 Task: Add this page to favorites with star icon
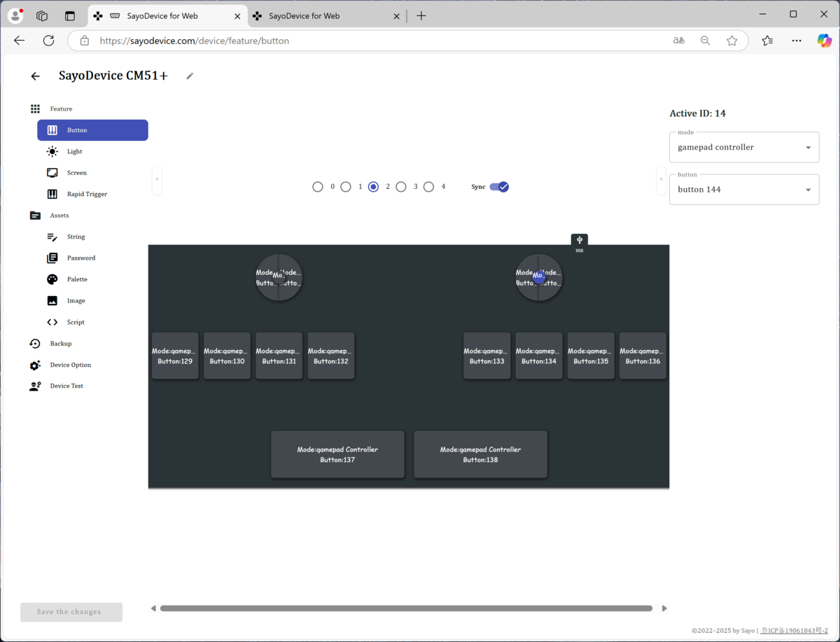coord(732,41)
